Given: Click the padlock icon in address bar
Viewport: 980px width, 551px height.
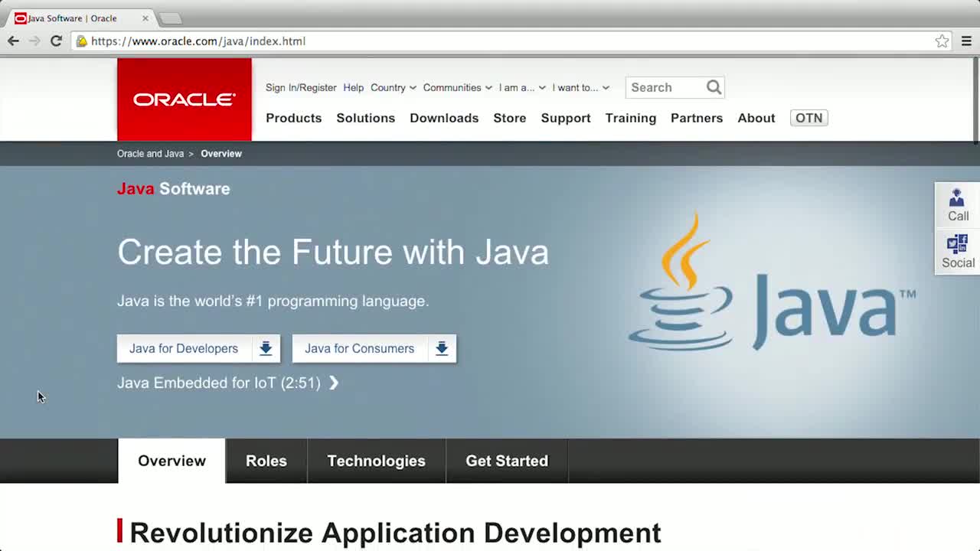Looking at the screenshot, I should [81, 41].
